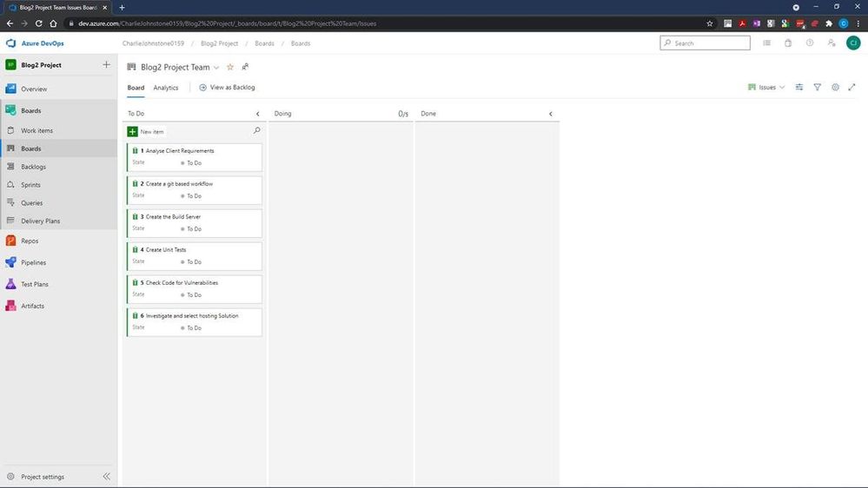
Task: Collapse the To Do column
Action: click(258, 114)
